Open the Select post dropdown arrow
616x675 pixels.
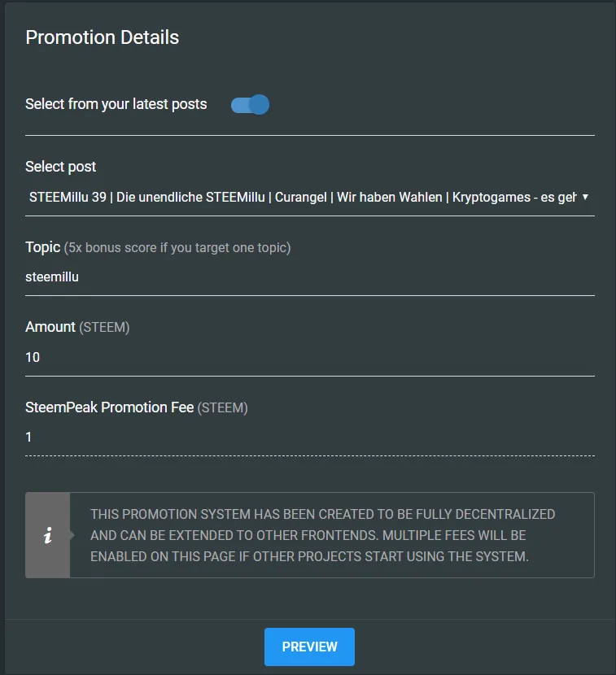pyautogui.click(x=585, y=197)
